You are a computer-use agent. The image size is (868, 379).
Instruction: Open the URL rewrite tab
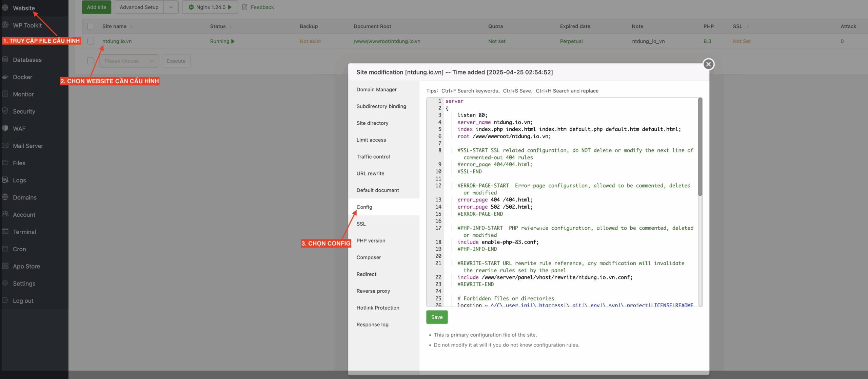click(370, 173)
